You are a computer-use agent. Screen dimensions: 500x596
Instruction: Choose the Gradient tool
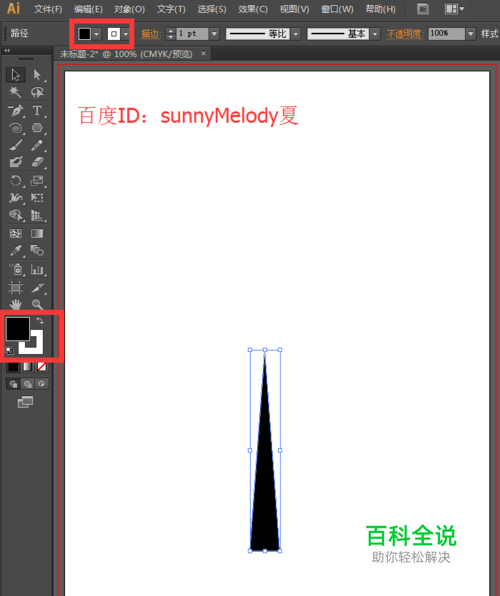pos(37,233)
